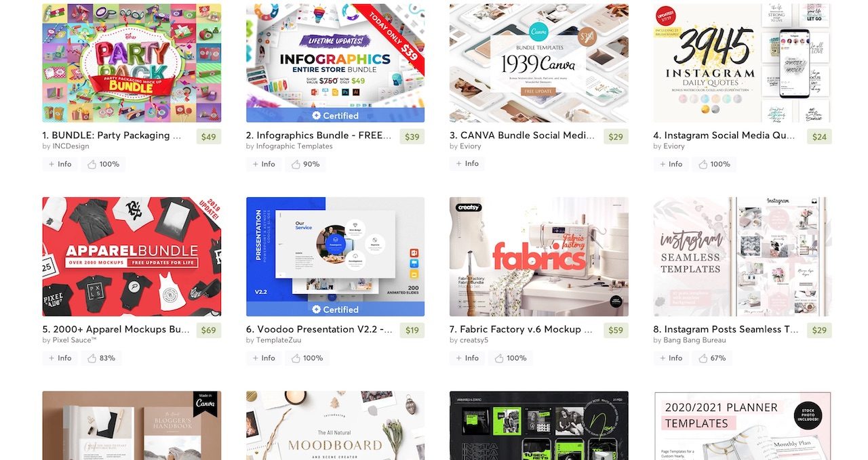
Task: Expand Info for Voodoo Presentation V2.2
Action: (x=264, y=358)
